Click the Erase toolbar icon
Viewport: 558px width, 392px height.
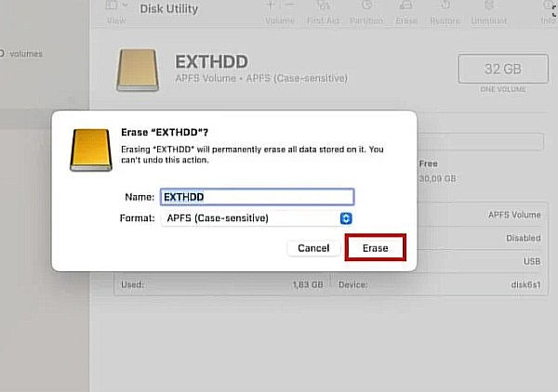pyautogui.click(x=406, y=9)
